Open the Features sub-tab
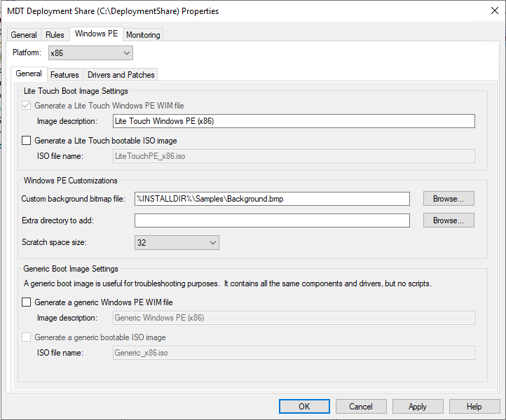The width and height of the screenshot is (506, 420). click(64, 75)
